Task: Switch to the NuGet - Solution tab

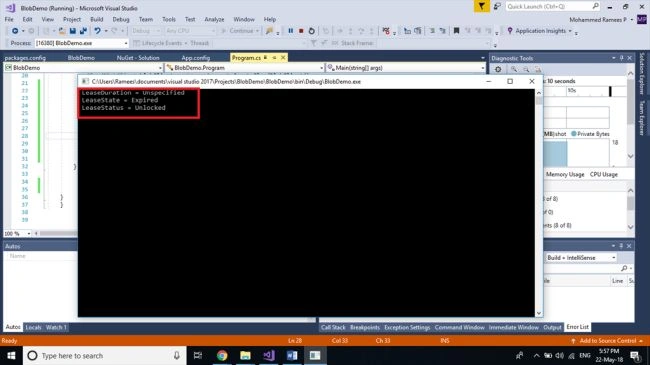Action: point(138,58)
